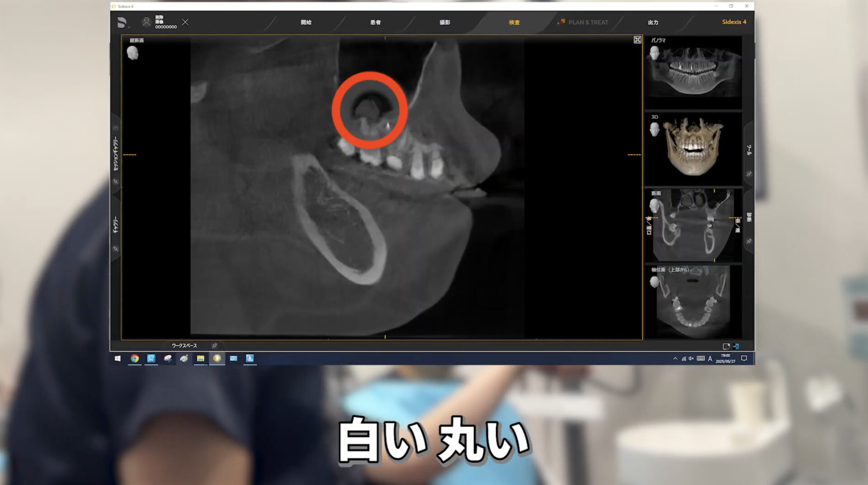The image size is (868, 485).
Task: Expand the セッションギャラリー side panel
Action: (115, 154)
